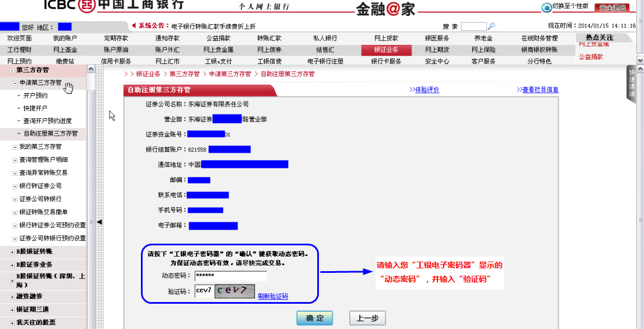
Task: Open the 网上贷款 menu
Action: coord(386,39)
